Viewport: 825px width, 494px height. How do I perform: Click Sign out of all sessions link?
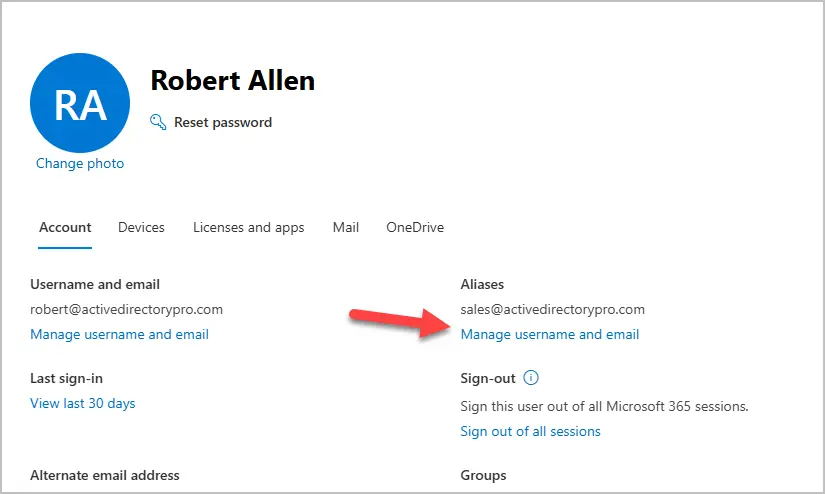tap(530, 431)
